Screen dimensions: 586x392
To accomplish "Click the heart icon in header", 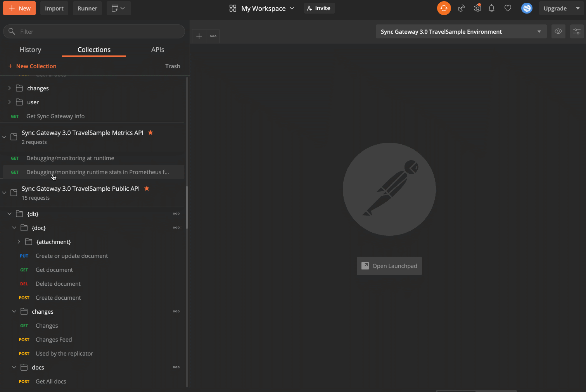I will pos(508,8).
